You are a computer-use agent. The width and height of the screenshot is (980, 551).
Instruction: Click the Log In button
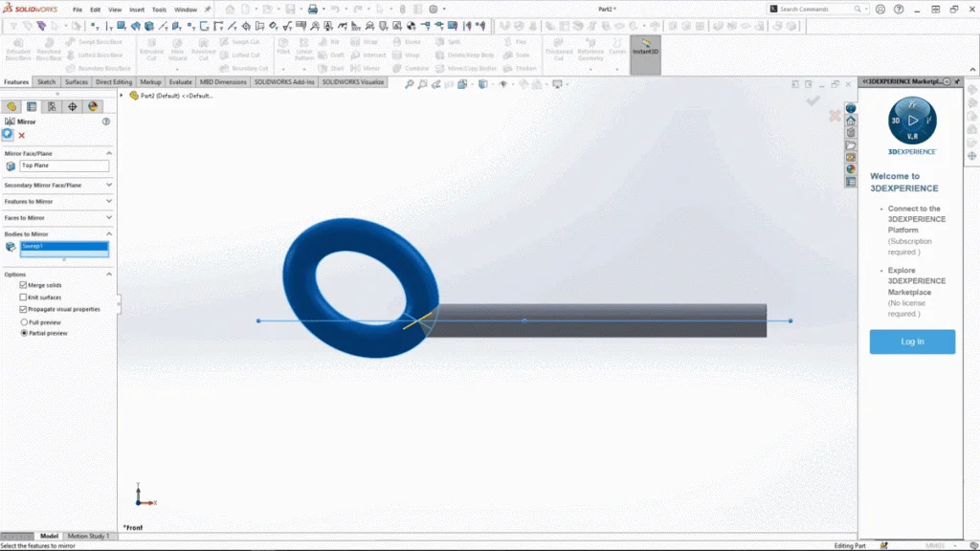[912, 342]
